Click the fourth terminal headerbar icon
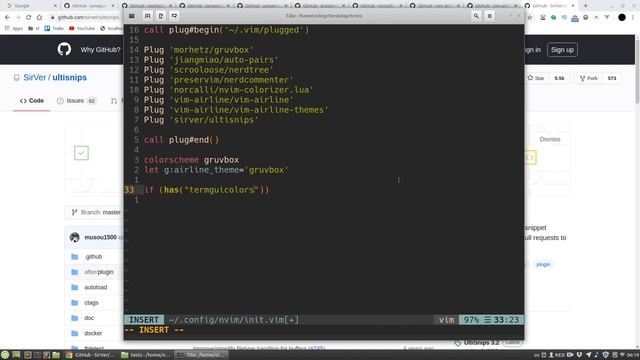The width and height of the screenshot is (640, 360). 174,16
